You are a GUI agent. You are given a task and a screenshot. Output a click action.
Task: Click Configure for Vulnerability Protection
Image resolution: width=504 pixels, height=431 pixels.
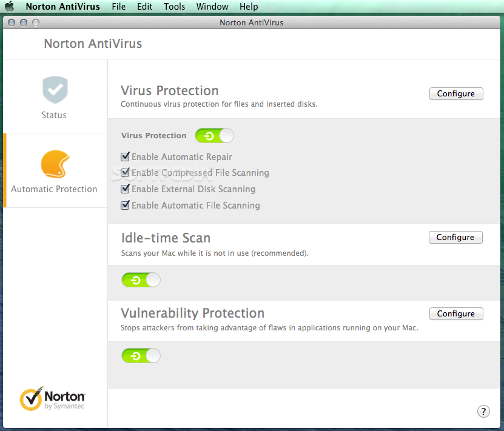tap(456, 314)
